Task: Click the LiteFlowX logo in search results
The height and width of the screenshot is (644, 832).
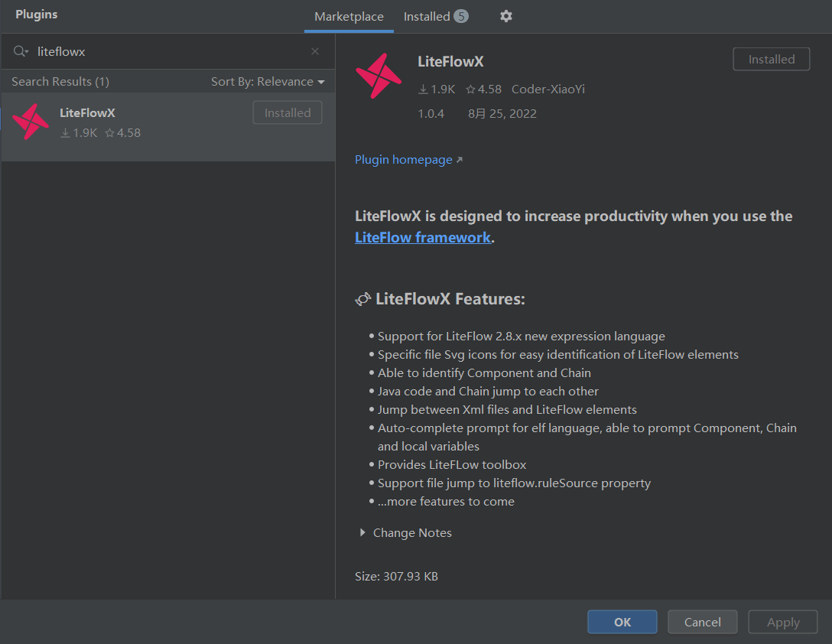Action: pos(31,122)
